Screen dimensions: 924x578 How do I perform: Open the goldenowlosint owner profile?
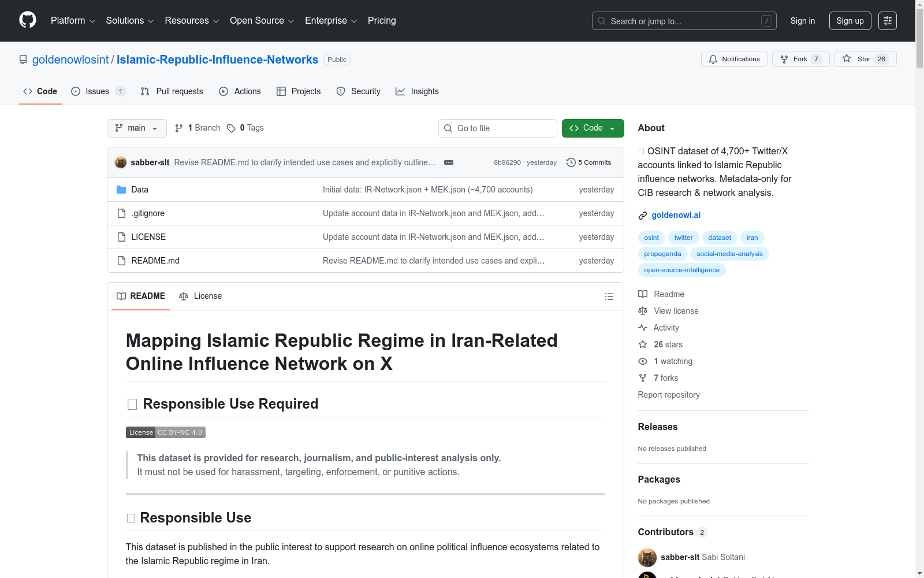click(x=70, y=60)
